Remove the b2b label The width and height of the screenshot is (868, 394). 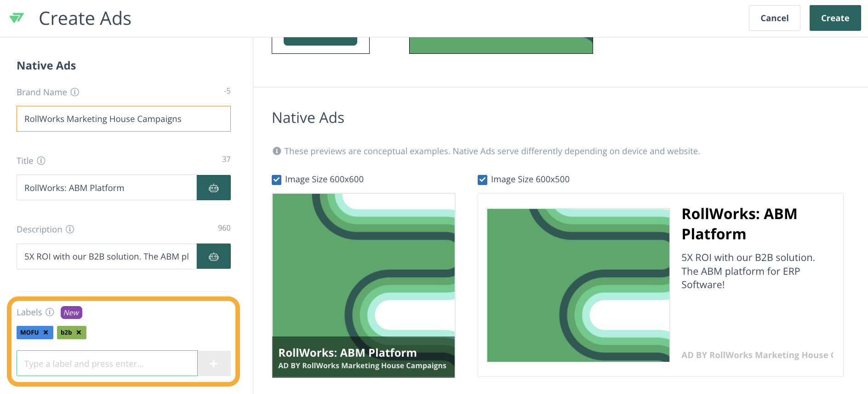(x=79, y=332)
